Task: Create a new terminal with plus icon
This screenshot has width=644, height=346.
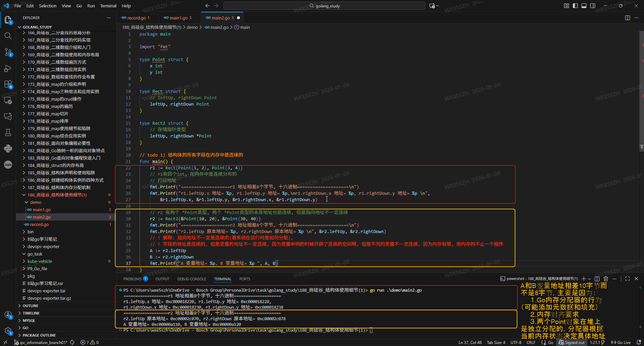Action: point(584,279)
